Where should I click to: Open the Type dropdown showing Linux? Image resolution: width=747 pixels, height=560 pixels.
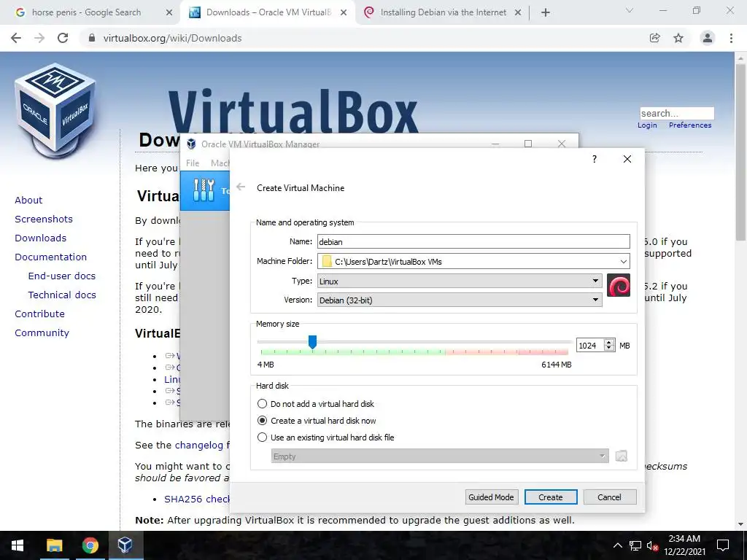tap(460, 281)
